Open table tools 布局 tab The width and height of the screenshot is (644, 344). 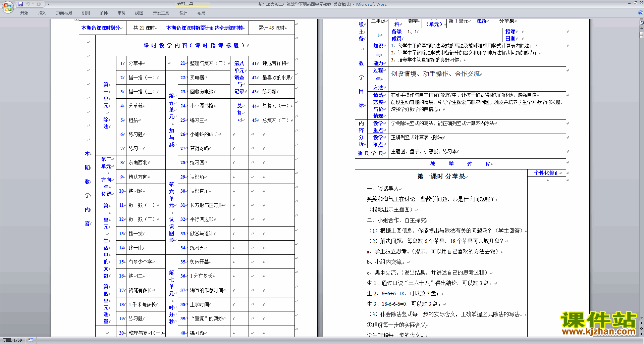201,13
